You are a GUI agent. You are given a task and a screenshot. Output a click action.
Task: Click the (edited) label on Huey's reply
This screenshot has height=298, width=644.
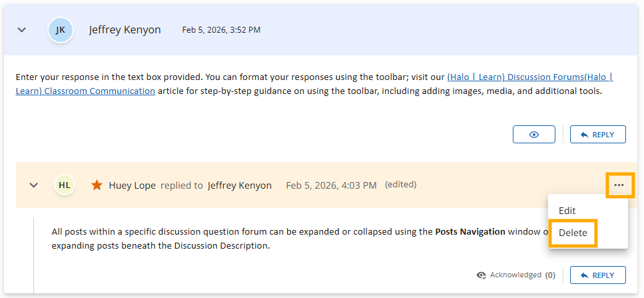click(400, 185)
